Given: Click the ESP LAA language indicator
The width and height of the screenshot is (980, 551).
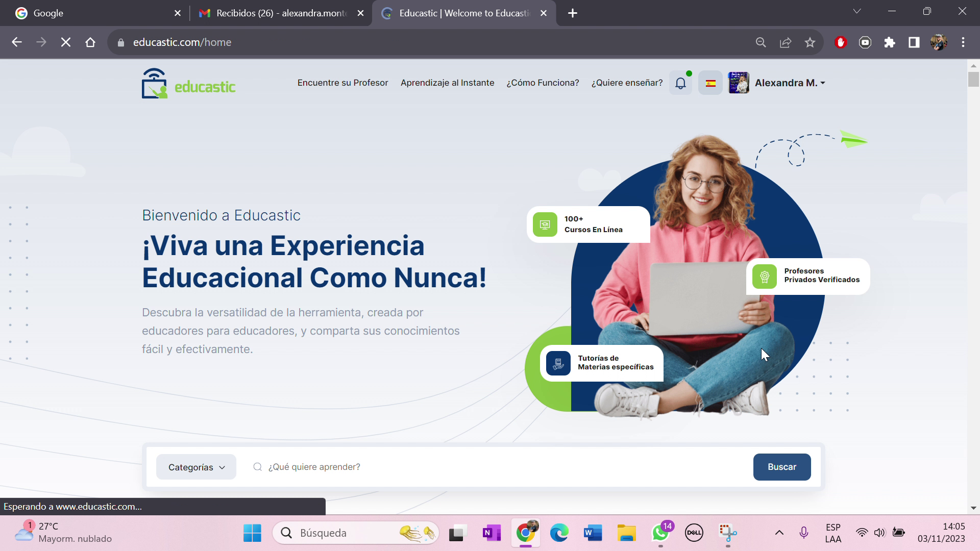Looking at the screenshot, I should coord(833,533).
